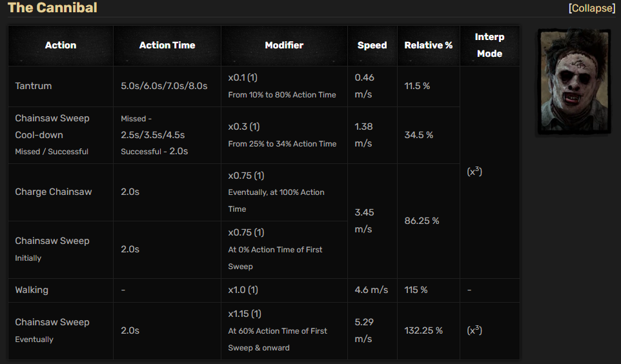Click the Walking row label

[32, 290]
